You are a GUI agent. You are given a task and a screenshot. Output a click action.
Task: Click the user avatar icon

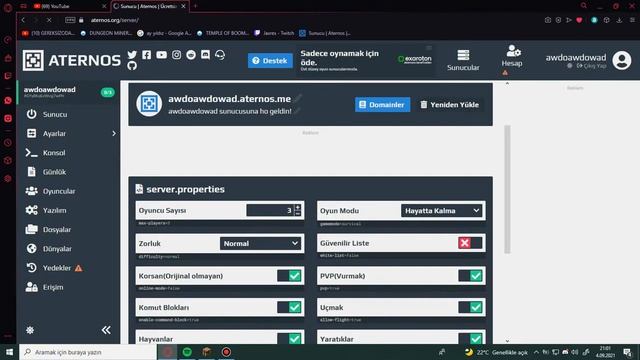(x=622, y=60)
